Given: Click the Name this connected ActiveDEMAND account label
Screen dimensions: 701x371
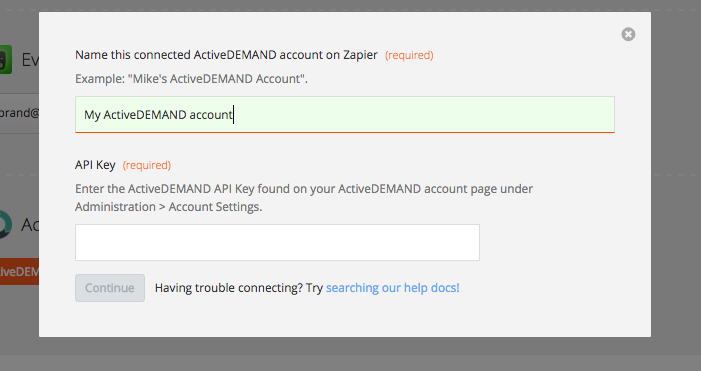Looking at the screenshot, I should pyautogui.click(x=226, y=55).
